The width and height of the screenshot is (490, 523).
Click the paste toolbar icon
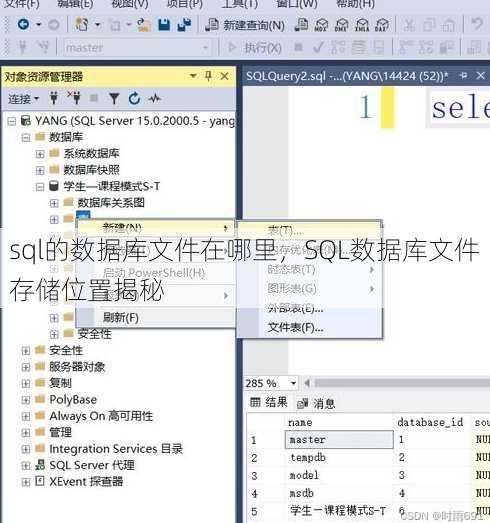click(449, 25)
